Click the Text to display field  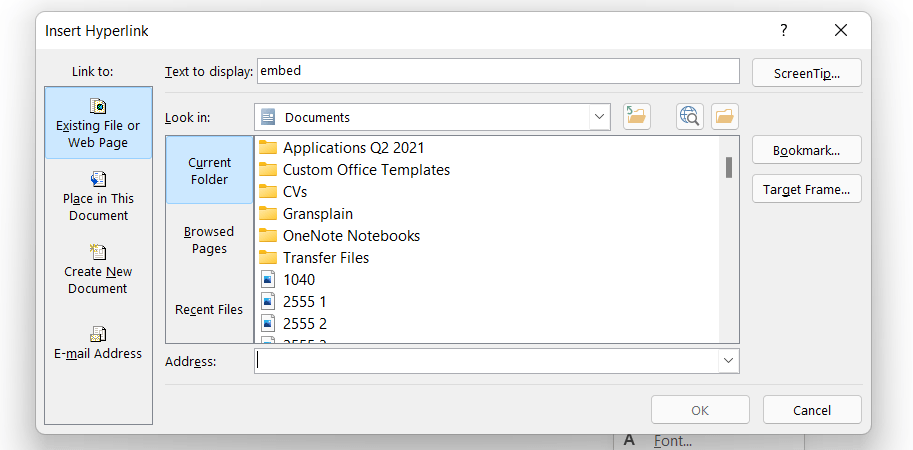[497, 71]
